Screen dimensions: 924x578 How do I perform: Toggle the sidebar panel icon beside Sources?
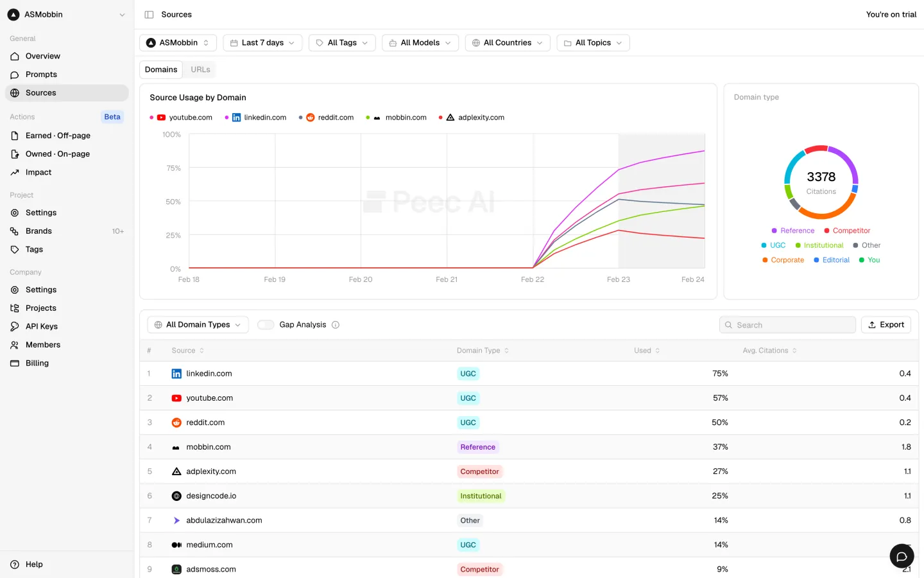point(149,14)
